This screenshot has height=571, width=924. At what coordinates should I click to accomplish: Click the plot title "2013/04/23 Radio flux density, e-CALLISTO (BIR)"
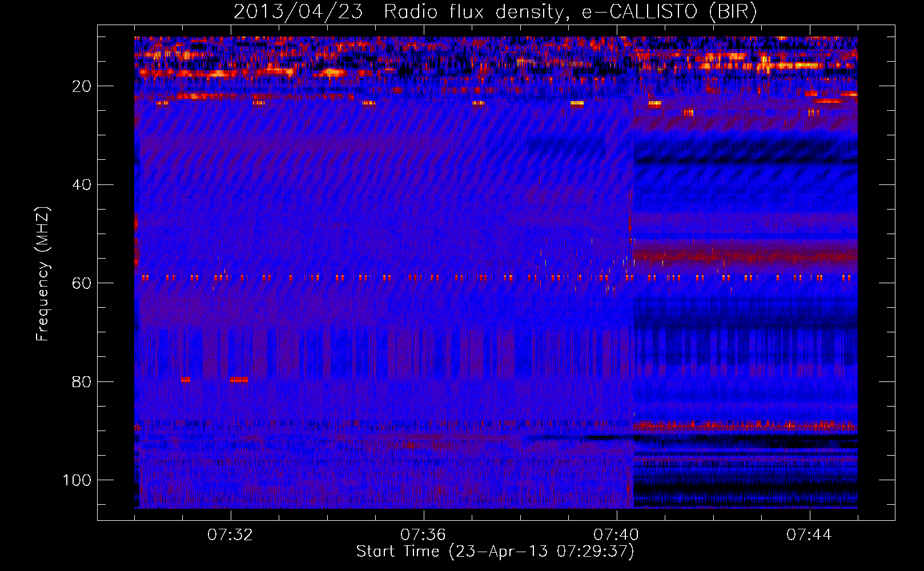pyautogui.click(x=495, y=11)
